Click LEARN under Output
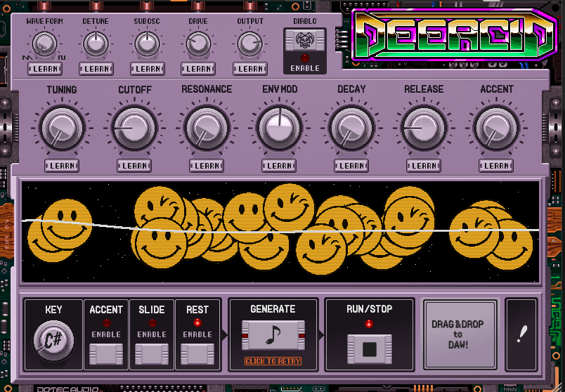This screenshot has width=565, height=392. (x=250, y=68)
